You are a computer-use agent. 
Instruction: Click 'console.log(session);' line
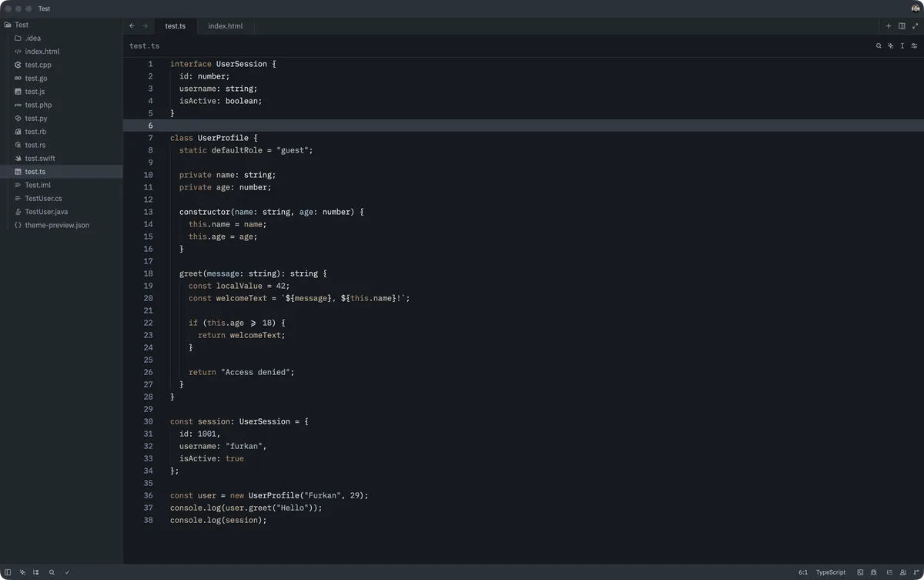219,520
